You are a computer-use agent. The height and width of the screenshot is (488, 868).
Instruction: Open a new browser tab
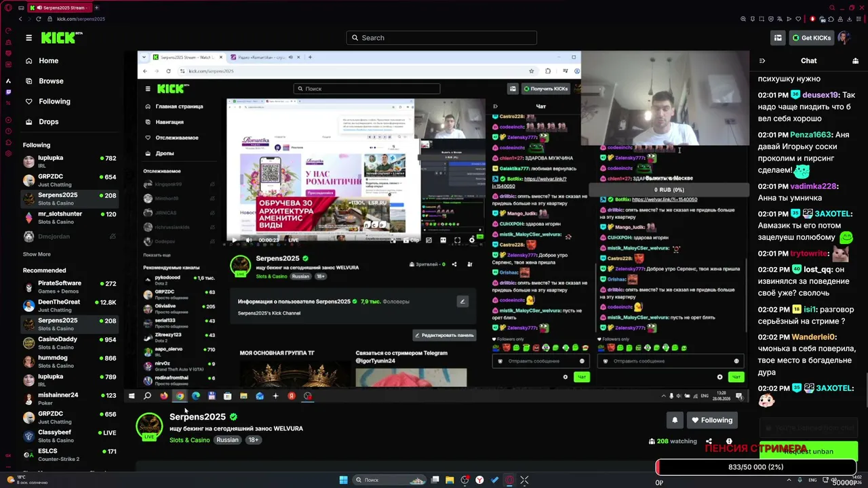(96, 7)
